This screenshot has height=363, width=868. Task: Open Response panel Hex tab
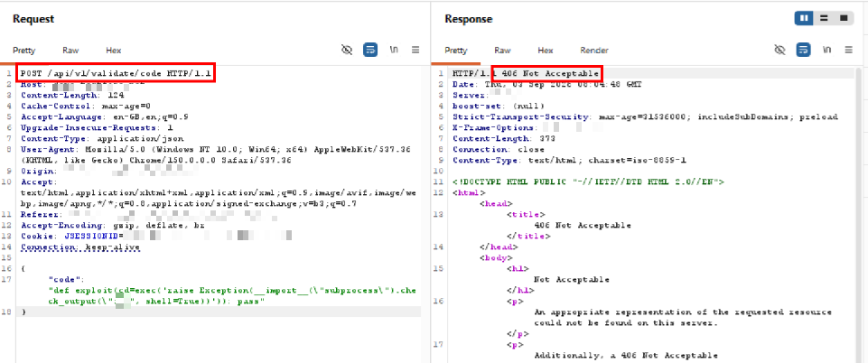546,51
